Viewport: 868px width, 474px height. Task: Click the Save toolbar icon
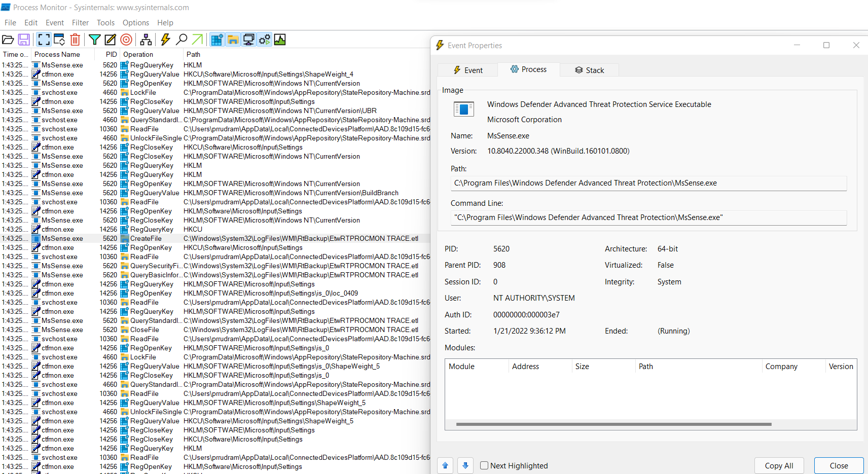pyautogui.click(x=23, y=40)
